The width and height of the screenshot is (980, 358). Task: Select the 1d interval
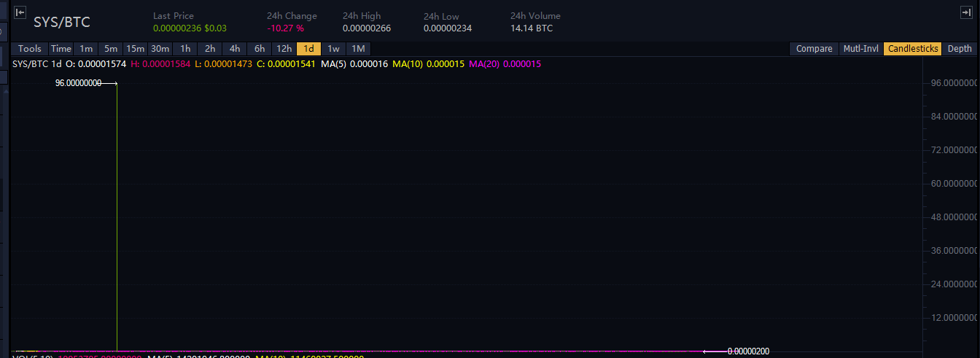(x=309, y=49)
